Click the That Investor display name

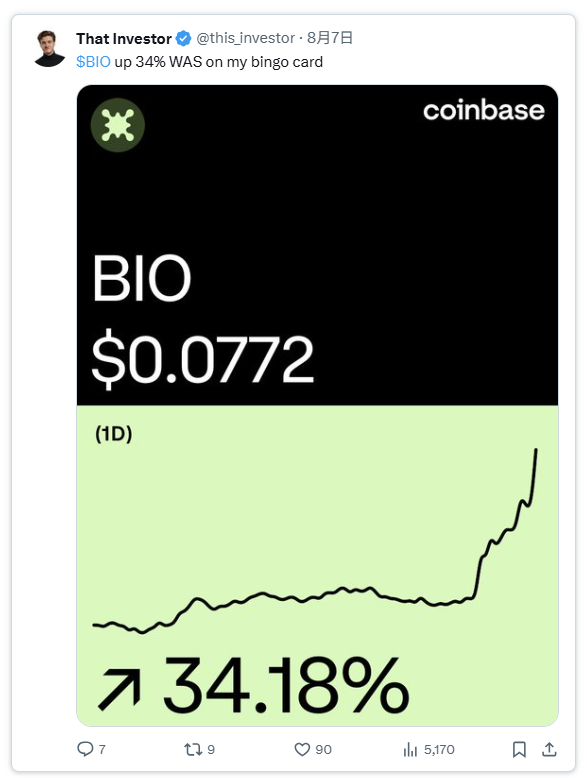pyautogui.click(x=124, y=39)
